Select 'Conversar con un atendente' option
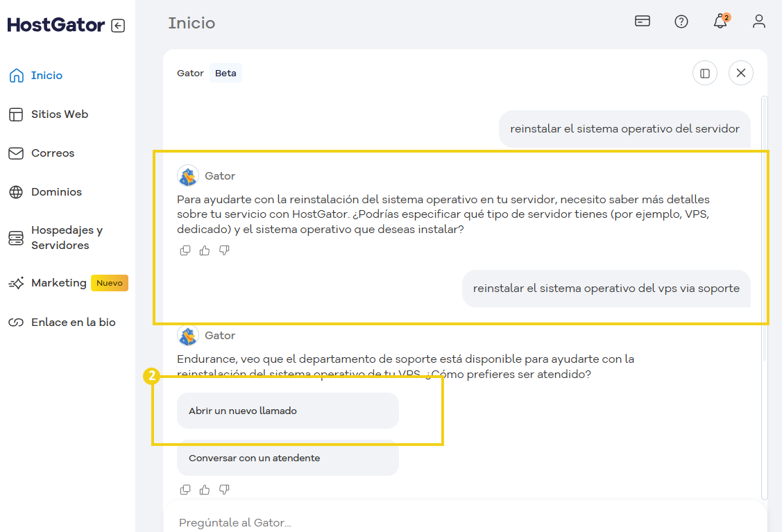Screen dimensions: 782x532 coord(287,458)
